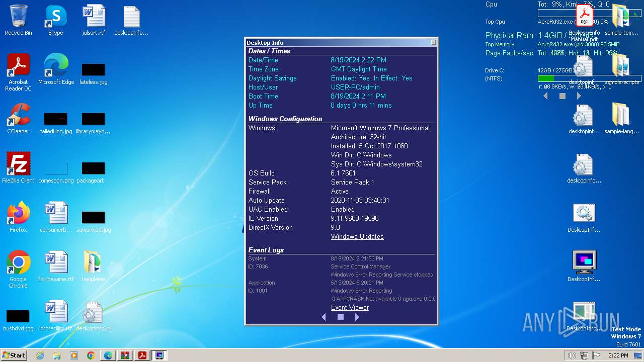Open Windows Explorer from taskbar
This screenshot has width=644, height=362.
pyautogui.click(x=57, y=355)
